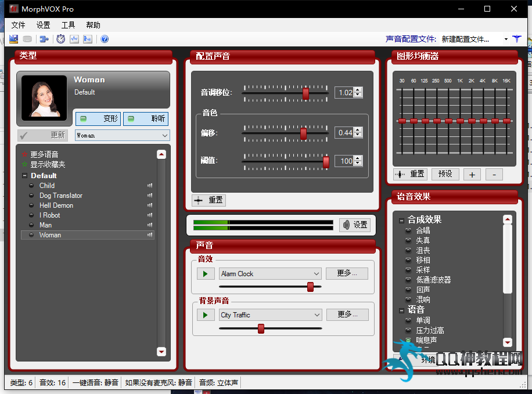Click signal bars icon on Man row
532x394 pixels.
[x=150, y=225]
